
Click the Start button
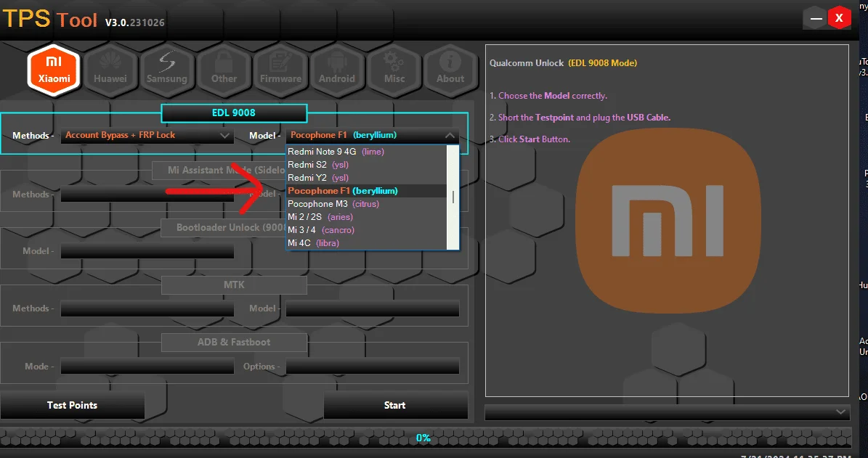[395, 406]
